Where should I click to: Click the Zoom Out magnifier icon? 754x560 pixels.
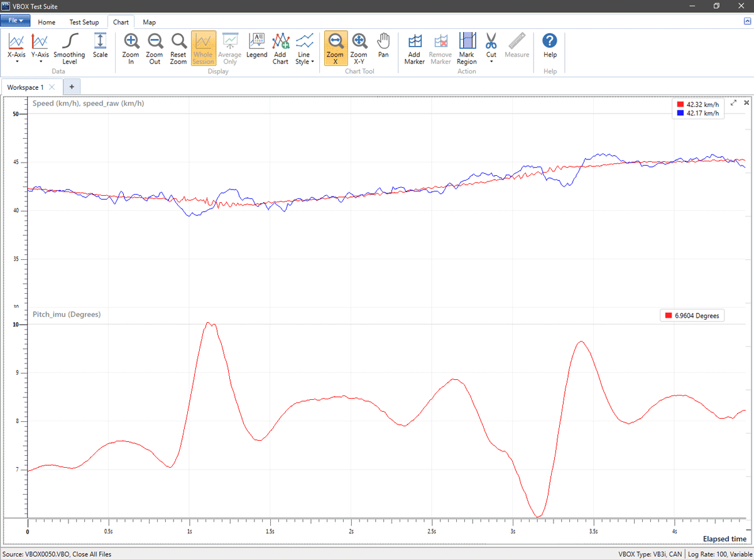coord(155,43)
